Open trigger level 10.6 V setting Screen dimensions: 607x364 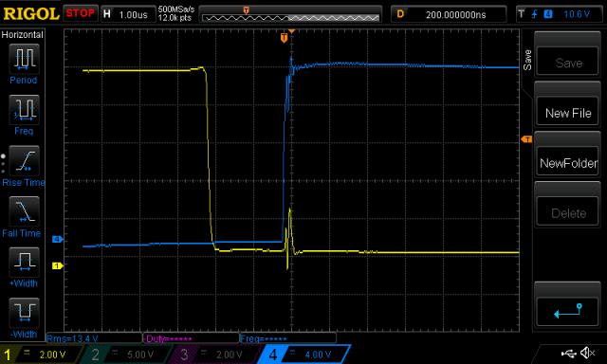click(559, 14)
